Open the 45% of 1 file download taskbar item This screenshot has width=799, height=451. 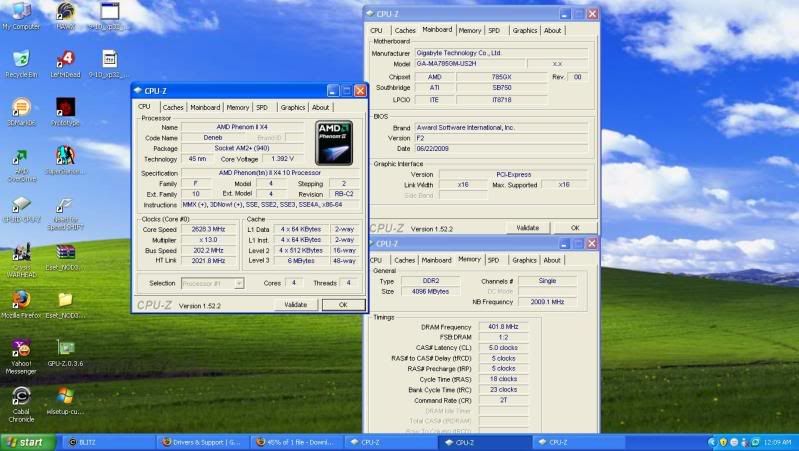click(x=298, y=442)
